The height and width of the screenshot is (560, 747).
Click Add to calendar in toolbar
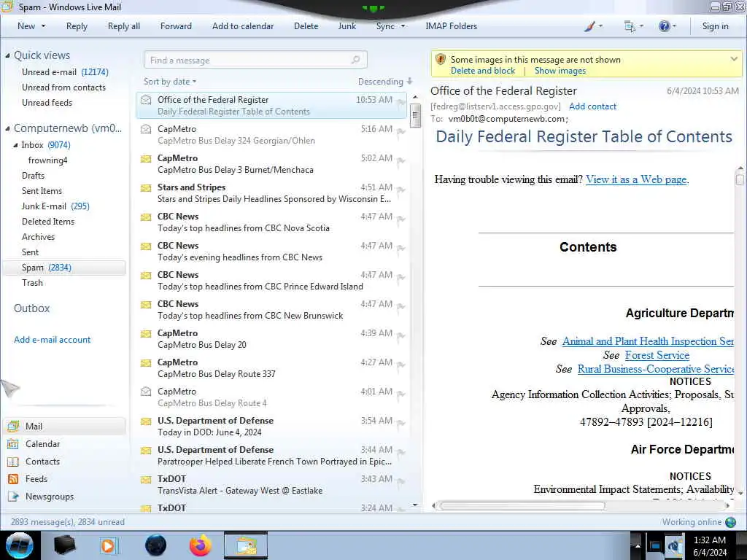pyautogui.click(x=243, y=26)
